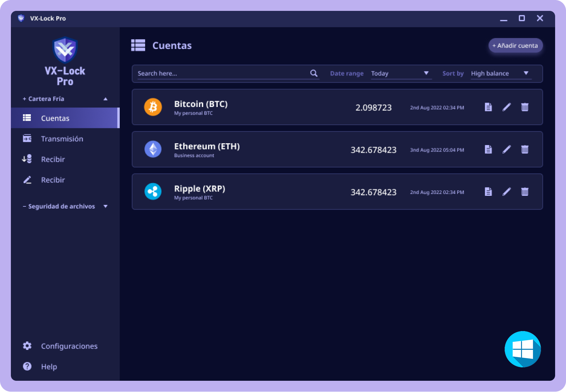
Task: Delete the Ethereum (ETH) account
Action: 525,149
